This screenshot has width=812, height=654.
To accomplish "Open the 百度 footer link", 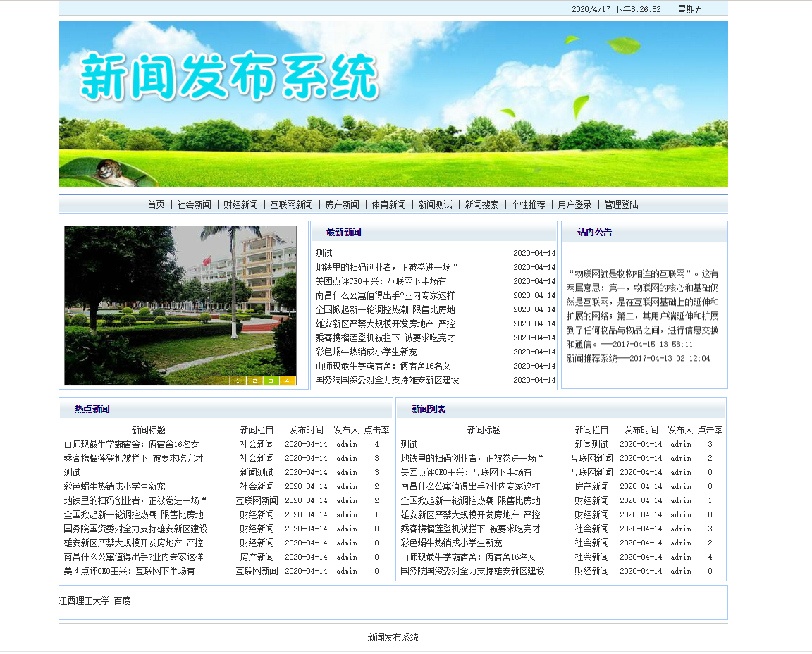I will tap(122, 600).
